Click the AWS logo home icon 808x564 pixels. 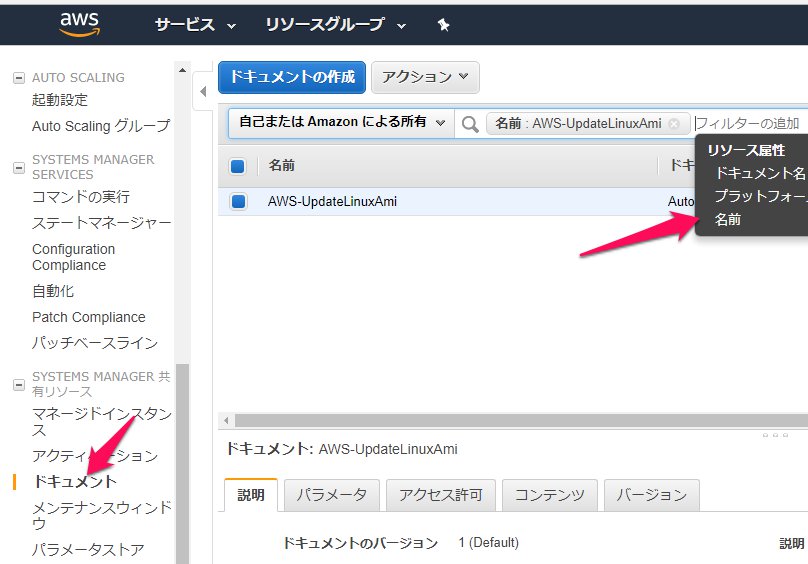(x=79, y=23)
